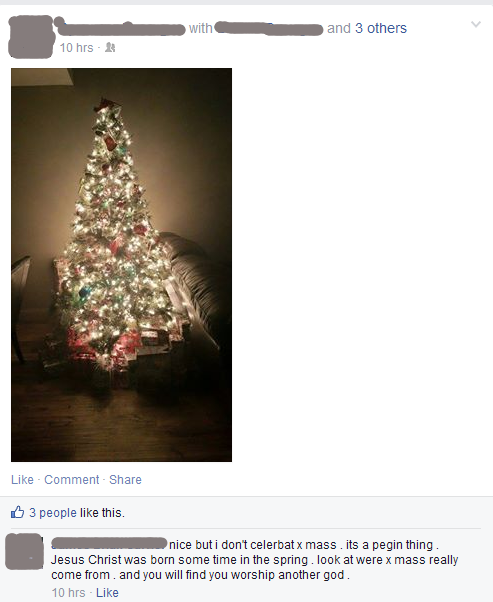Image resolution: width=493 pixels, height=602 pixels.
Task: Click the friends audience icon beside 10 hrs
Action: [x=110, y=48]
